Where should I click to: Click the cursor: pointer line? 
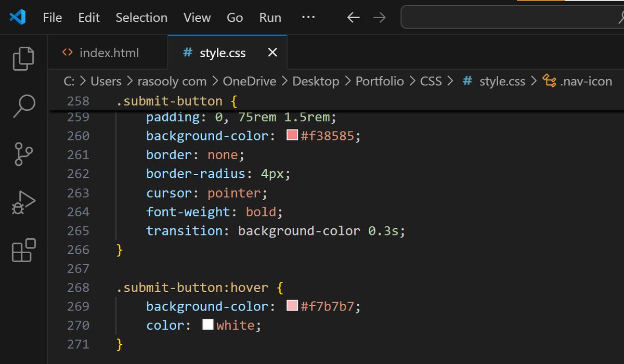[x=207, y=193]
